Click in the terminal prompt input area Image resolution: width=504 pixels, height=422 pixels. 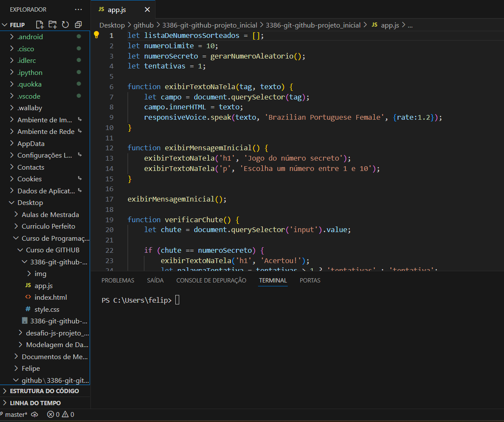[177, 300]
